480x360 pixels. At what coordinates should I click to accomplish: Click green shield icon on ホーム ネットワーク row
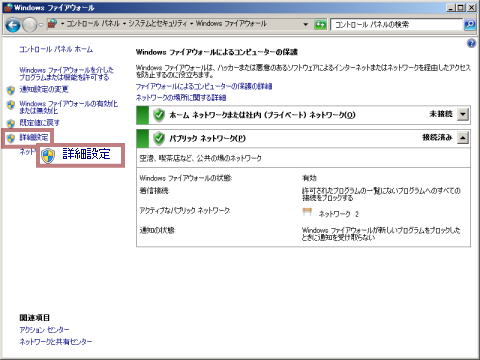pyautogui.click(x=159, y=115)
